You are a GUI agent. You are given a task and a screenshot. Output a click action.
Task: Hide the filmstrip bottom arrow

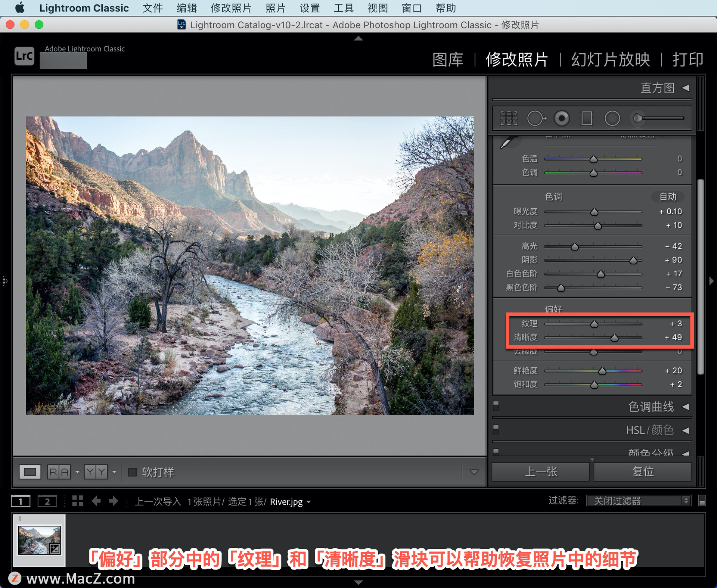click(x=358, y=582)
